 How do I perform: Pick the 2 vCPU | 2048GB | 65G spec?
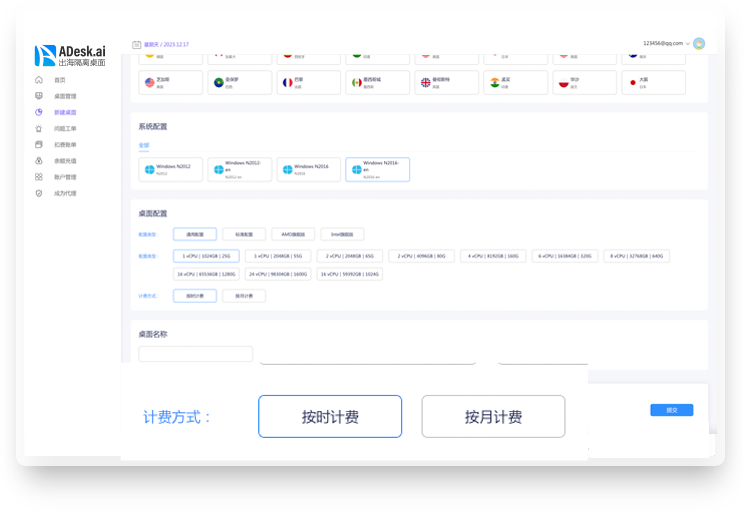pos(350,256)
